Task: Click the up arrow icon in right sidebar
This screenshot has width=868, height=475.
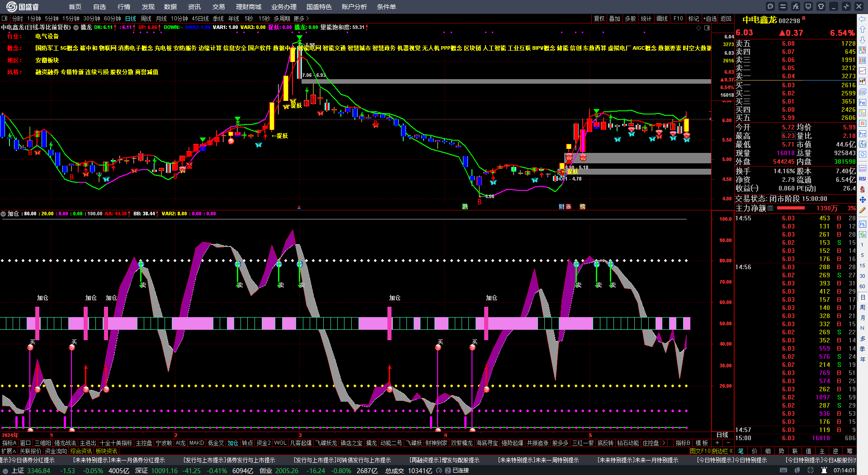Action: (x=863, y=29)
